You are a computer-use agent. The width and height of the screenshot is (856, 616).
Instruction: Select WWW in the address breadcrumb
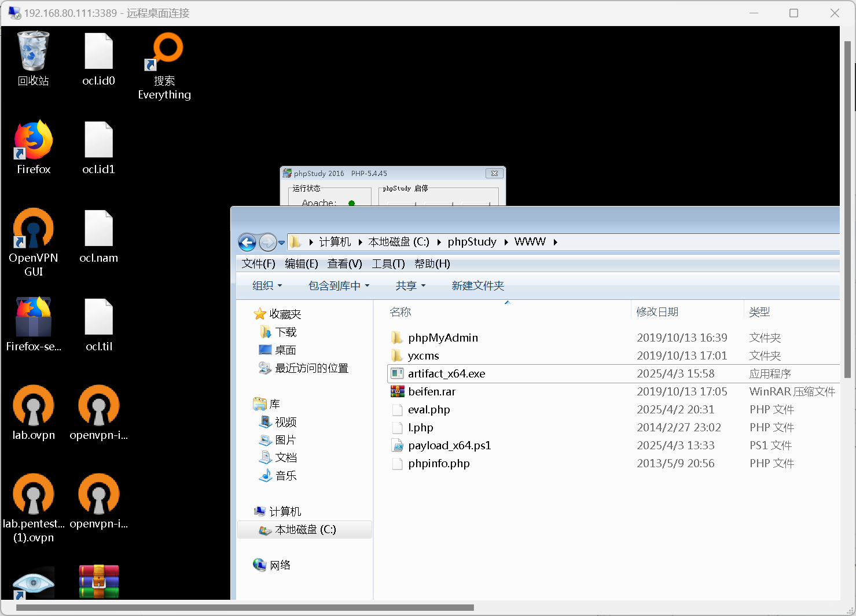[x=530, y=242]
